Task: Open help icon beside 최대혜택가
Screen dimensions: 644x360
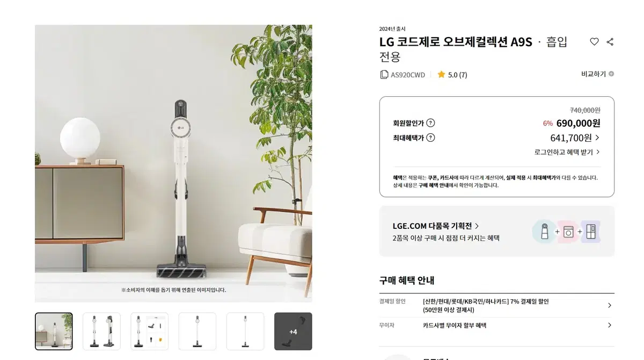Action: (x=430, y=138)
